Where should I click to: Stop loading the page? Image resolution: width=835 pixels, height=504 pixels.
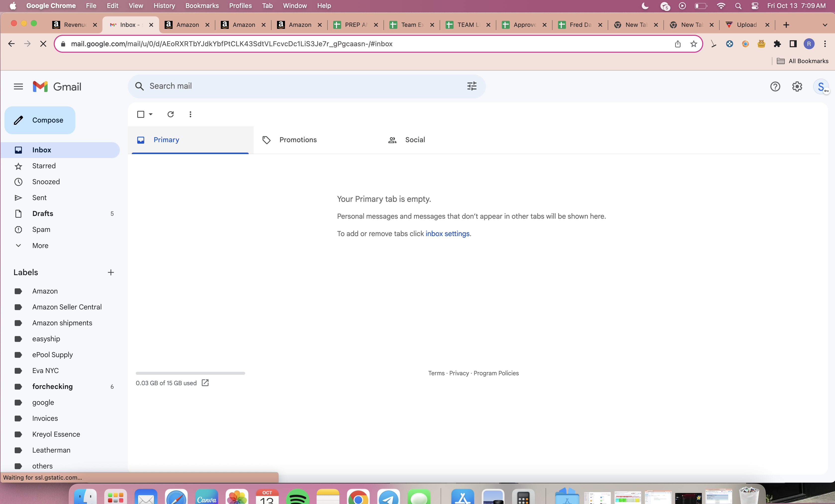(x=43, y=44)
